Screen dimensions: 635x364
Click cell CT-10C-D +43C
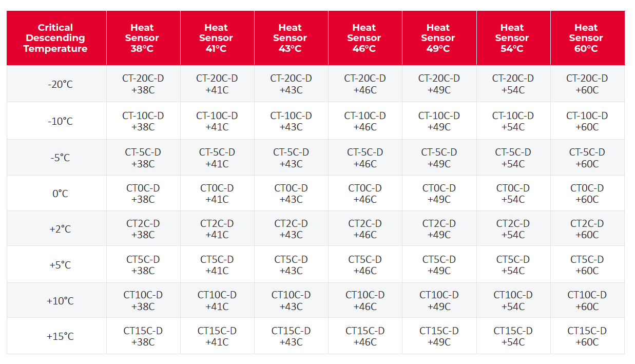(x=291, y=121)
